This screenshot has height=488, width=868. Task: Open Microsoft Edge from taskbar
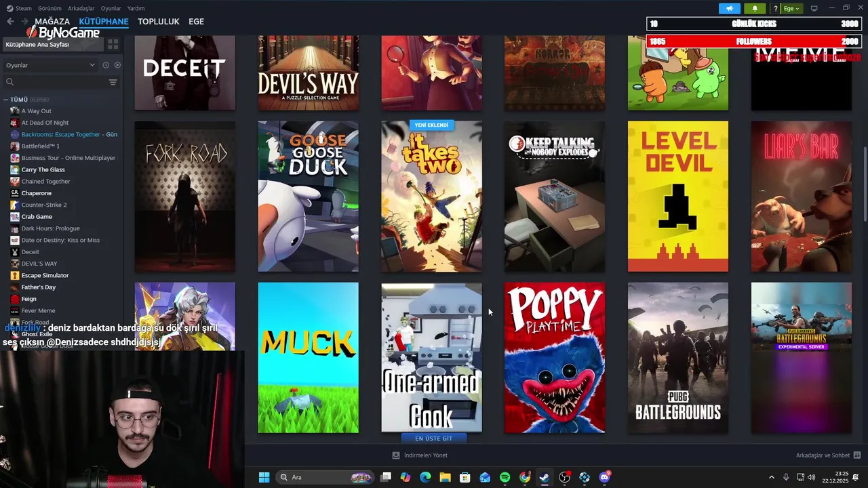pos(425,477)
